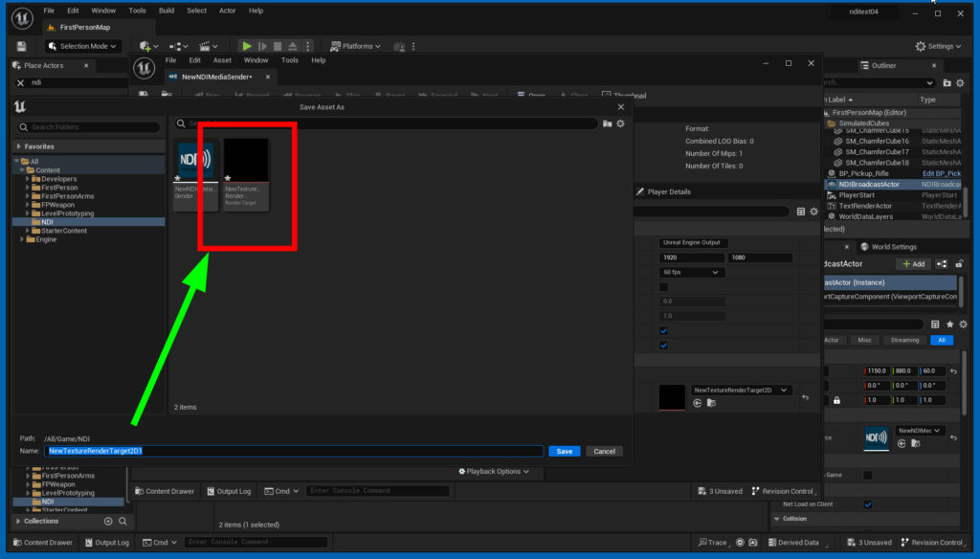
Task: Click the green Add component button
Action: point(913,264)
